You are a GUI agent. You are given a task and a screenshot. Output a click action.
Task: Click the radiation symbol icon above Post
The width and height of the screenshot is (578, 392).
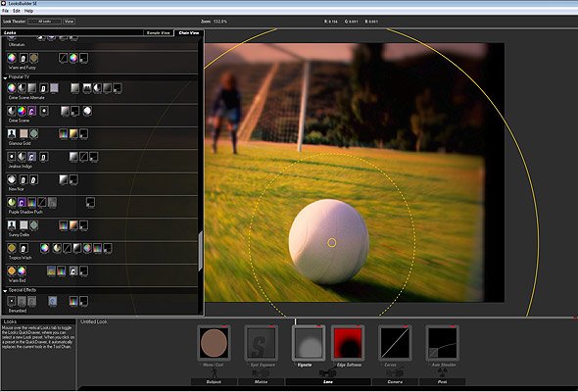(443, 372)
